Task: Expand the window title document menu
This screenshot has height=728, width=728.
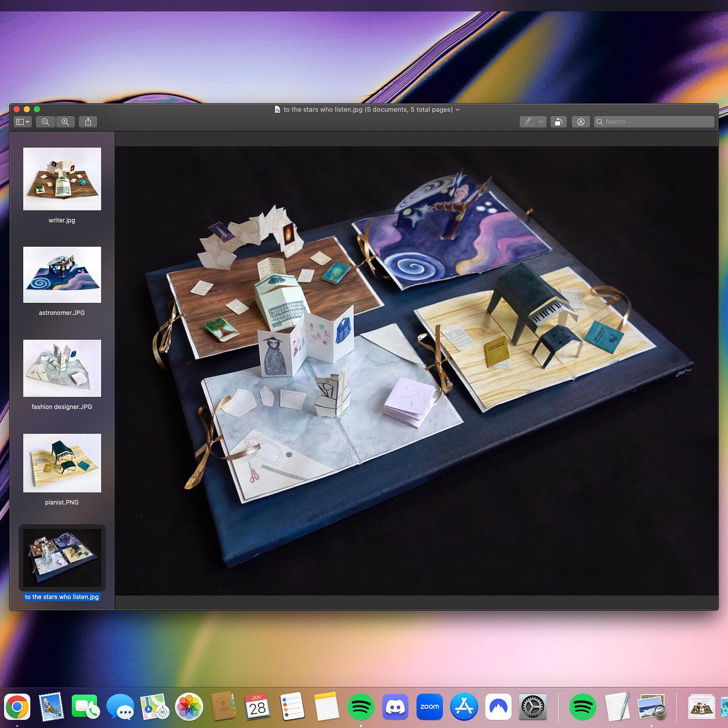Action: tap(458, 110)
